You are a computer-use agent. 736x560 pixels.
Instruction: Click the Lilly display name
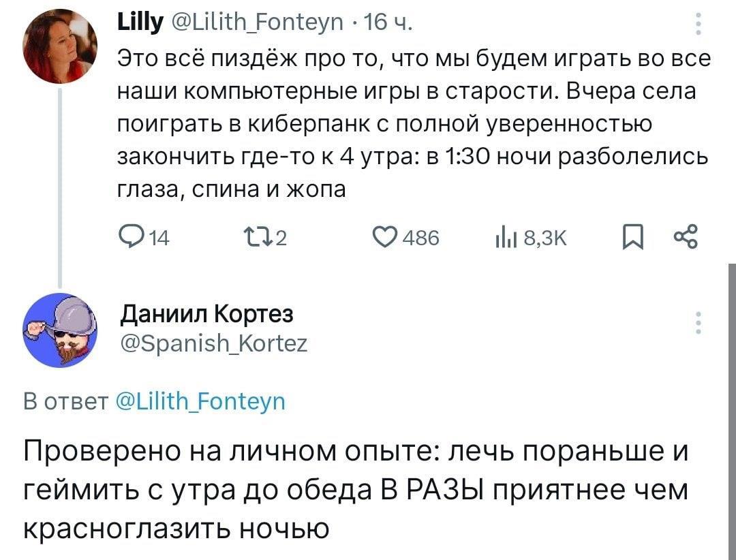139,26
